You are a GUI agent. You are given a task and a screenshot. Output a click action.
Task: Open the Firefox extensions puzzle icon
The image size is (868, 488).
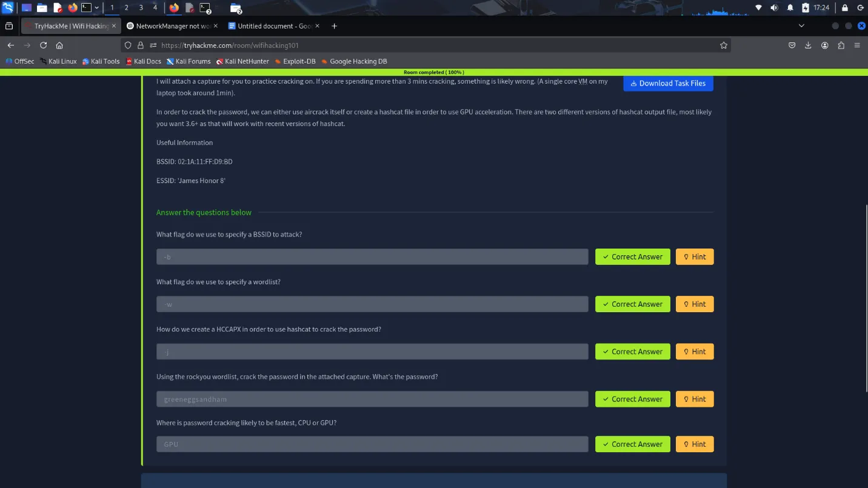(841, 45)
